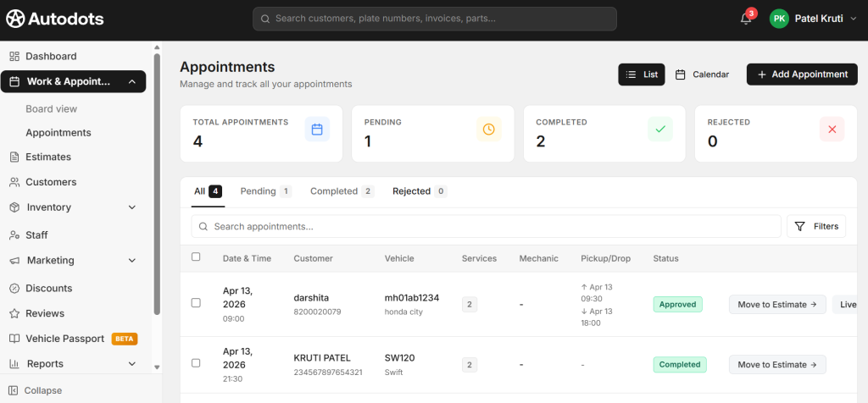Image resolution: width=868 pixels, height=403 pixels.
Task: Click the Dashboard sidebar icon
Action: (14, 57)
